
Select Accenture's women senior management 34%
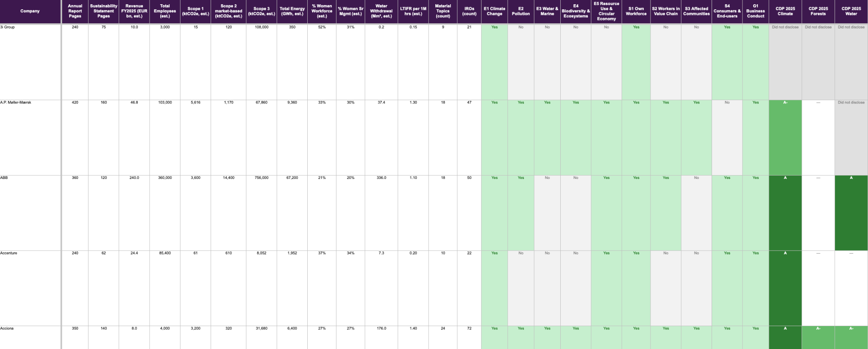pos(351,288)
